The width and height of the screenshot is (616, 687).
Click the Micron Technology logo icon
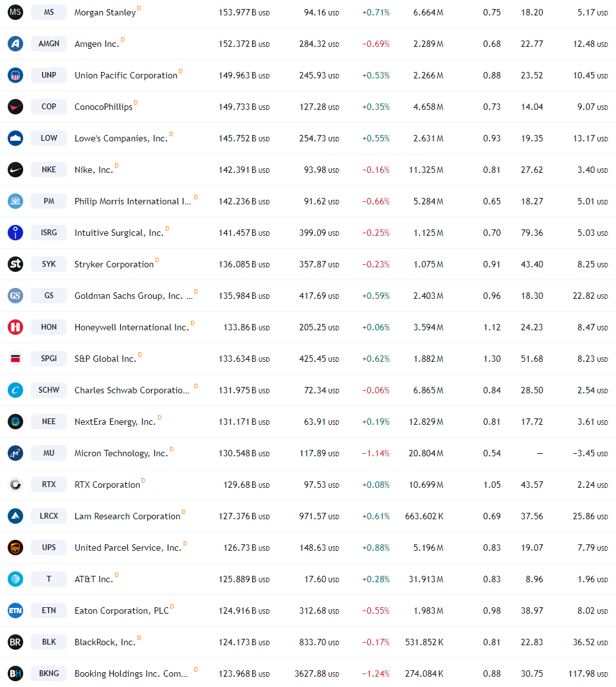15,453
